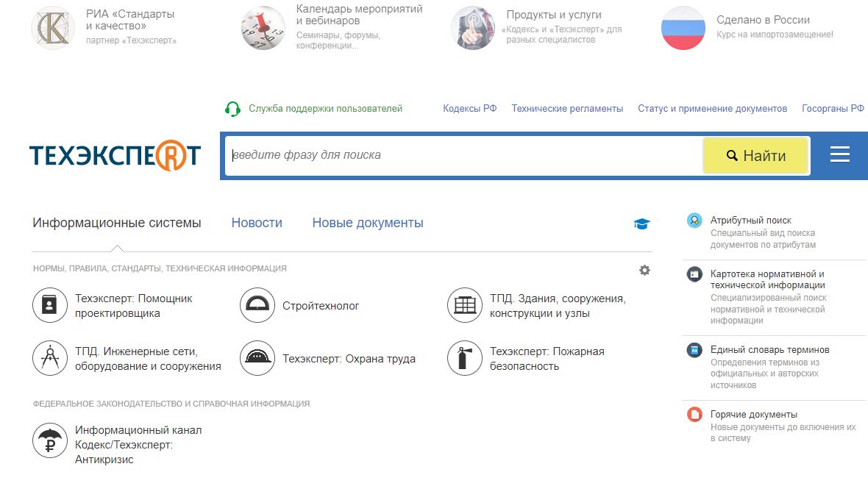Click the compass icon for Инженерные сети
Screen dimensions: 868x486
[x=50, y=358]
